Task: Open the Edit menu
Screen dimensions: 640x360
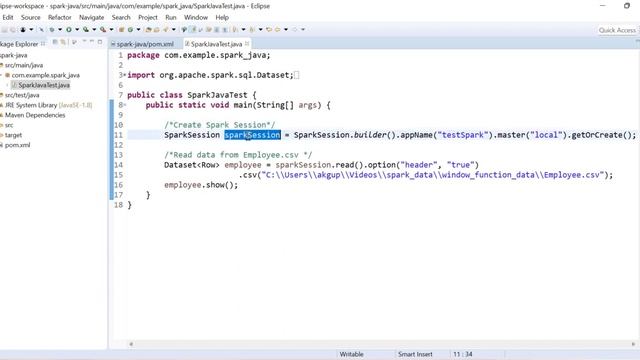Action: pos(8,18)
